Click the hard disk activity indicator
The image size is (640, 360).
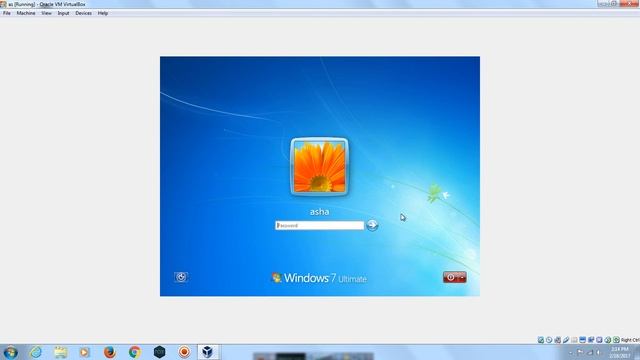[541, 340]
